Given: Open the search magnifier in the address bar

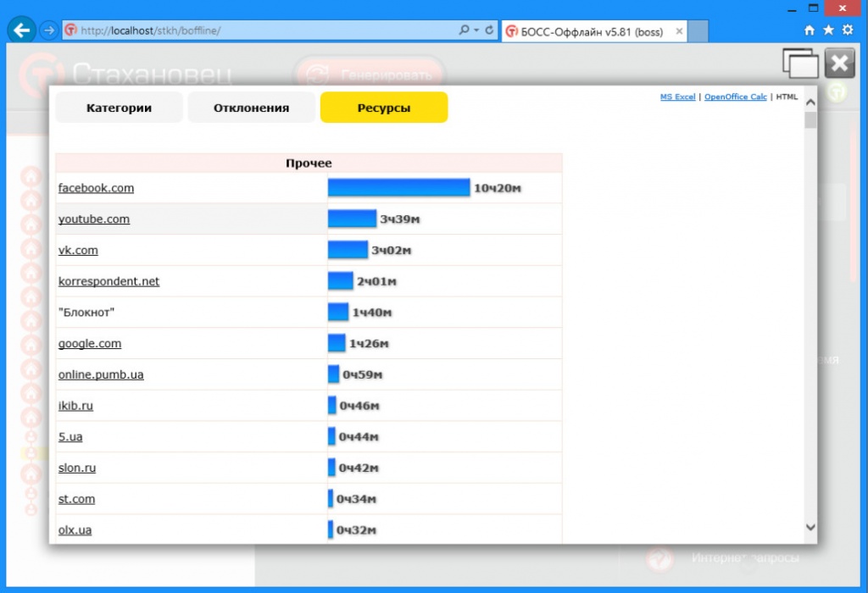Looking at the screenshot, I should pos(464,30).
